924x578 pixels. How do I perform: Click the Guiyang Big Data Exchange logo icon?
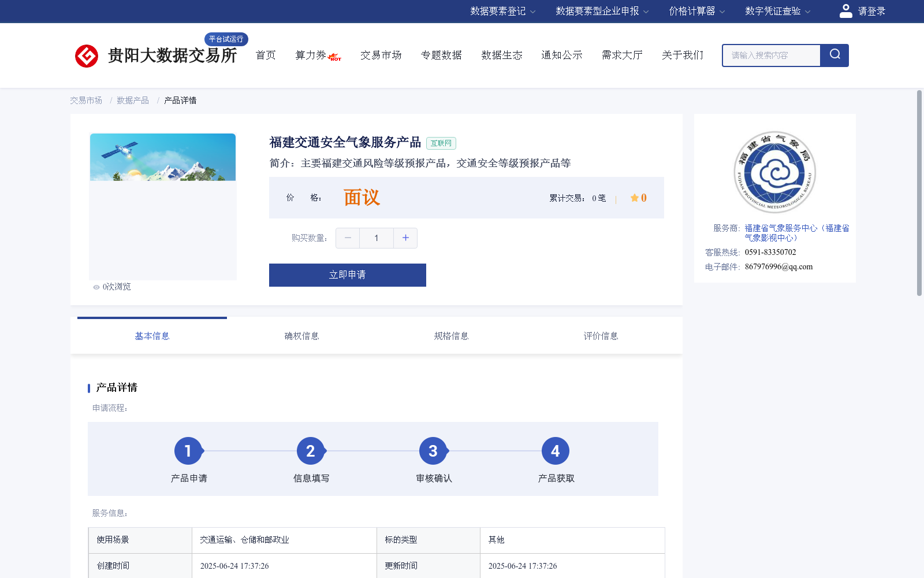(x=87, y=56)
